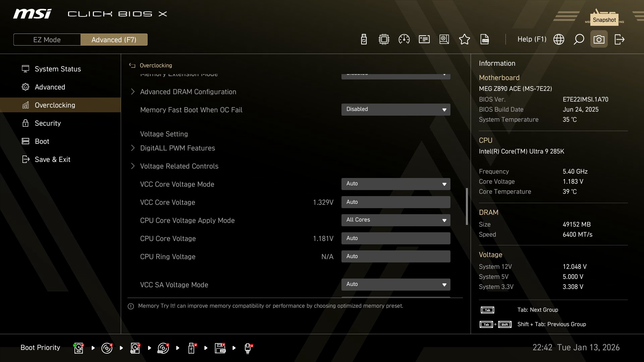Open the M-Flash USB update icon
The image size is (644, 362).
pos(364,40)
